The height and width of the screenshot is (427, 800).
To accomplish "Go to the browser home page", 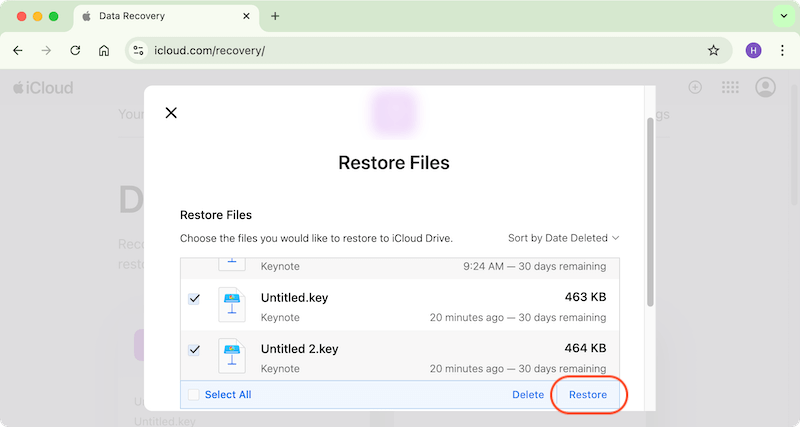I will click(104, 50).
